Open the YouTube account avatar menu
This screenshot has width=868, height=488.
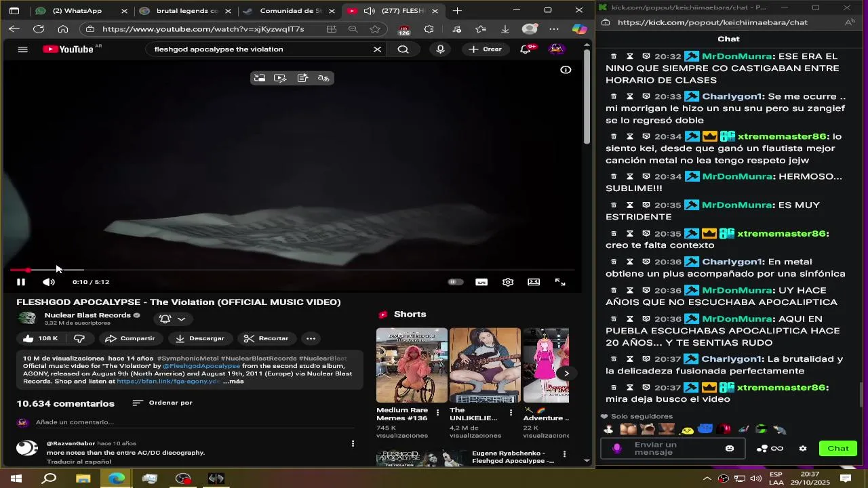556,49
